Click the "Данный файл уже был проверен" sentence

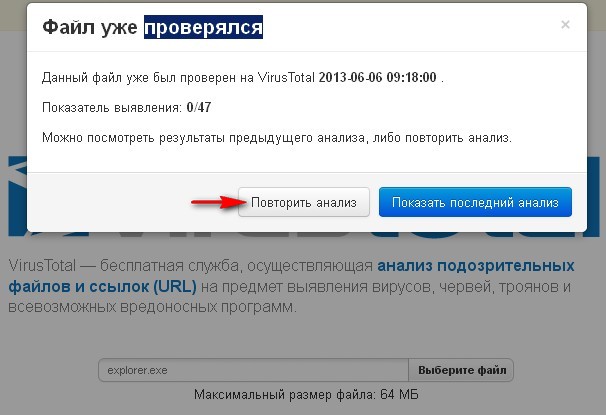tap(242, 78)
